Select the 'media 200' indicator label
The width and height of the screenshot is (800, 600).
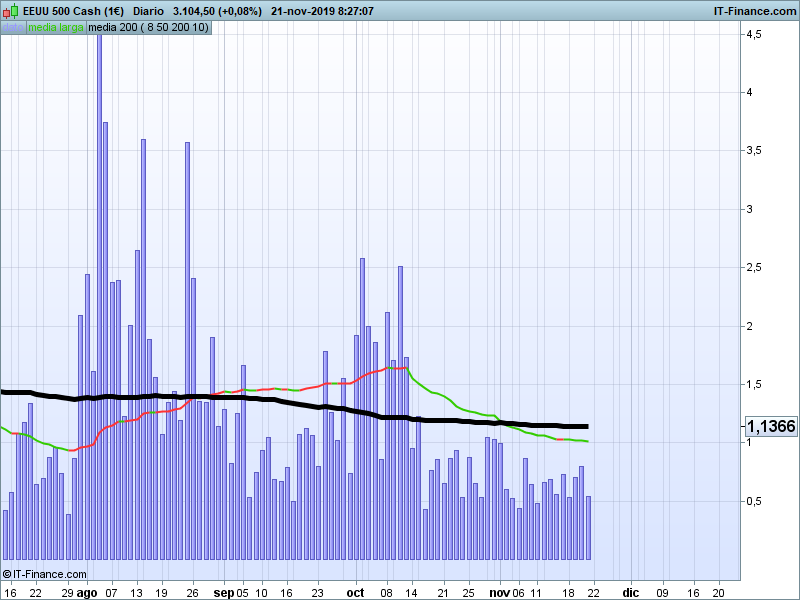tap(148, 27)
